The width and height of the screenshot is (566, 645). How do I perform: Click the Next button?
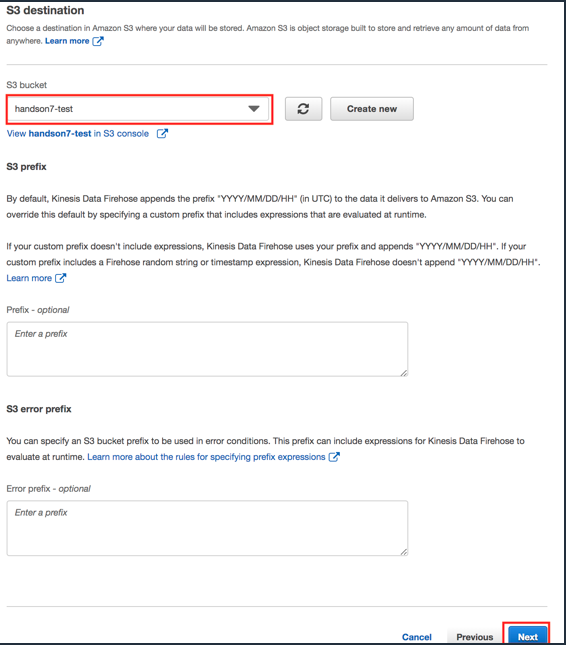click(528, 636)
